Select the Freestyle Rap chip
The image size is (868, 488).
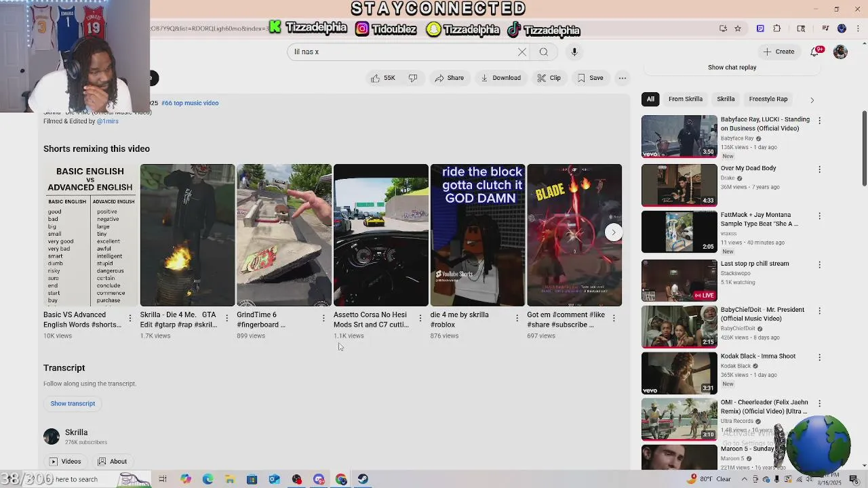[768, 99]
